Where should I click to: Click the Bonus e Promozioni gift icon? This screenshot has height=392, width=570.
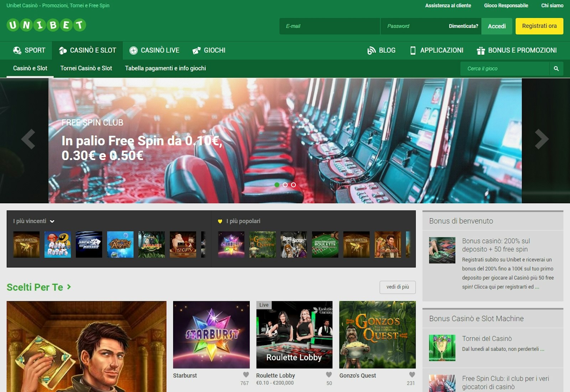(481, 51)
